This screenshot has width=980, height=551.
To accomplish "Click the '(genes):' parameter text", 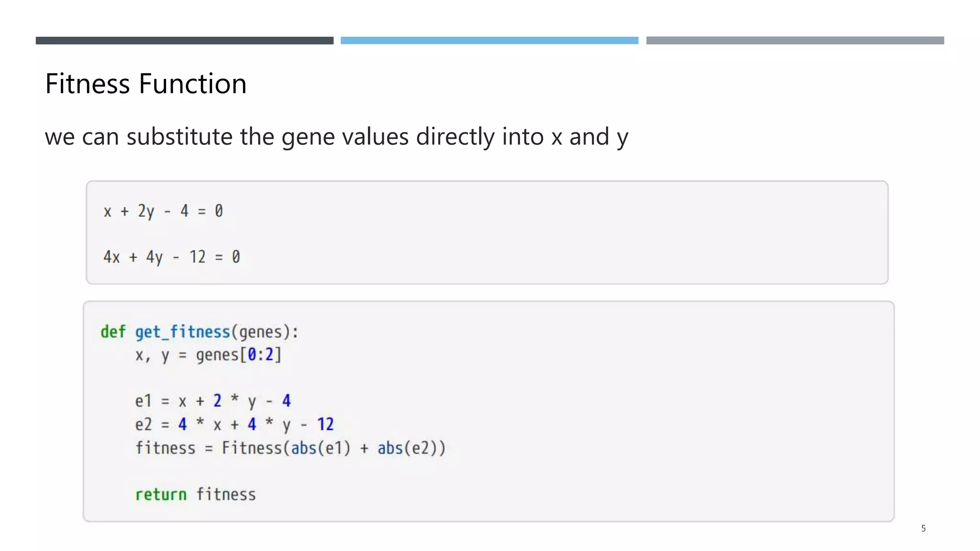I will [265, 332].
